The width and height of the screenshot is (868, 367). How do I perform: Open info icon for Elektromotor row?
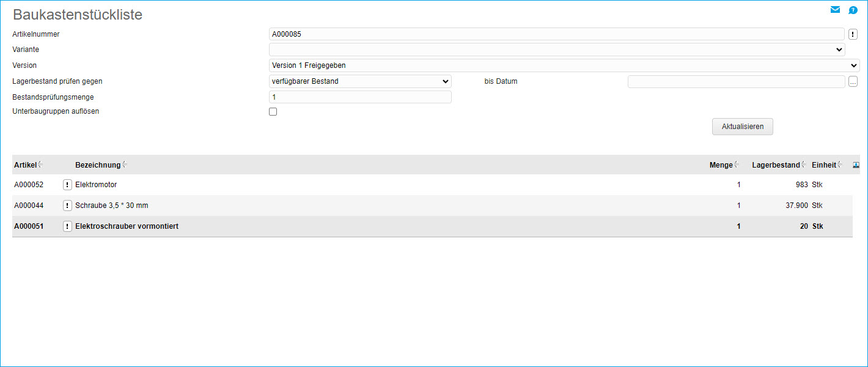(x=67, y=185)
